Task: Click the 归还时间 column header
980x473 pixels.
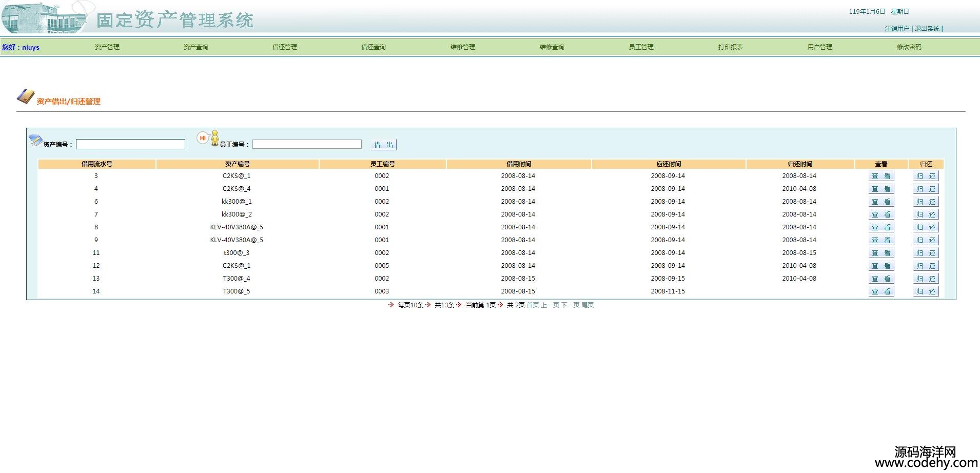Action: (800, 164)
